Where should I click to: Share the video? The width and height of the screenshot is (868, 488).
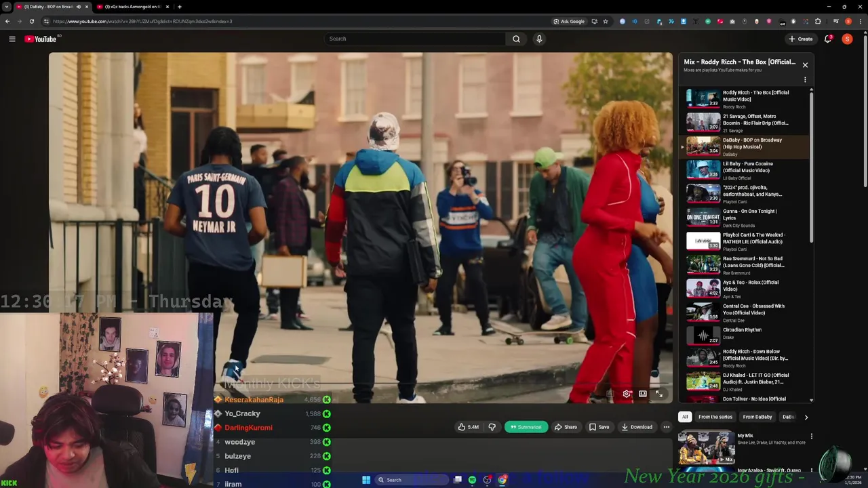(566, 427)
